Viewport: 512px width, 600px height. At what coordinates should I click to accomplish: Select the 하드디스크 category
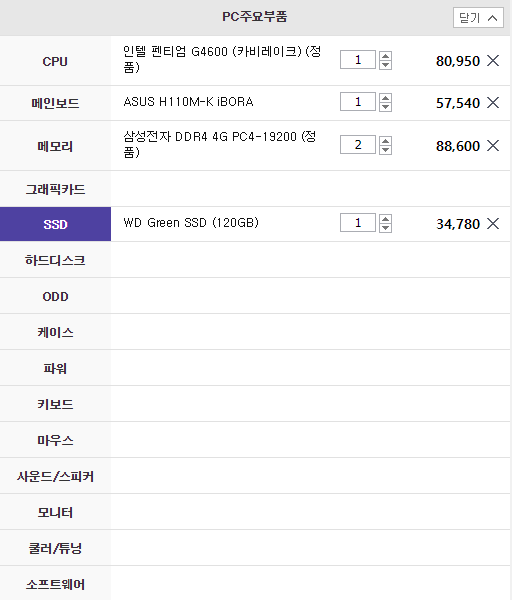point(55,260)
